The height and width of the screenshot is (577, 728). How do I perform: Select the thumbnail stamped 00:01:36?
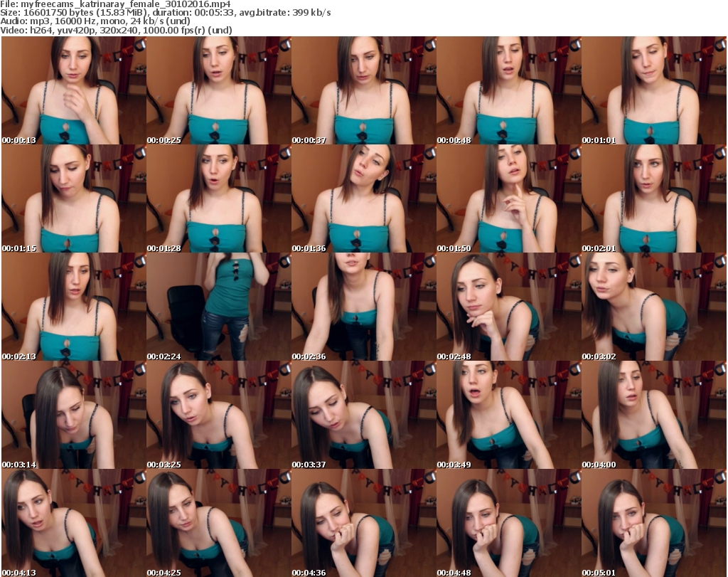point(363,198)
